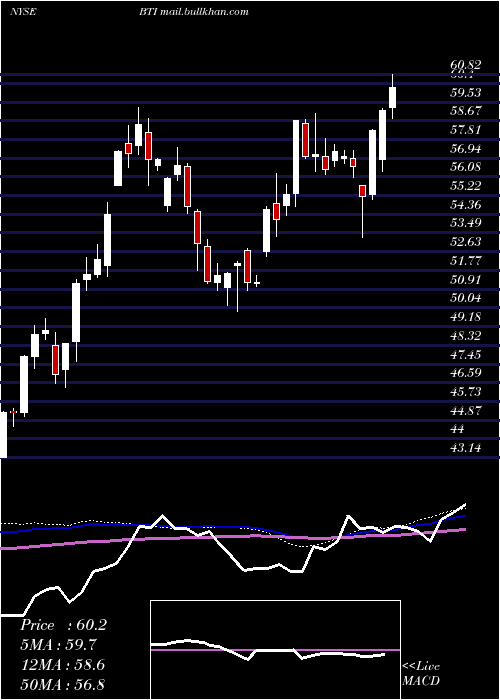
Task: Click the 50.91 price axis label
Action: pyautogui.click(x=466, y=280)
